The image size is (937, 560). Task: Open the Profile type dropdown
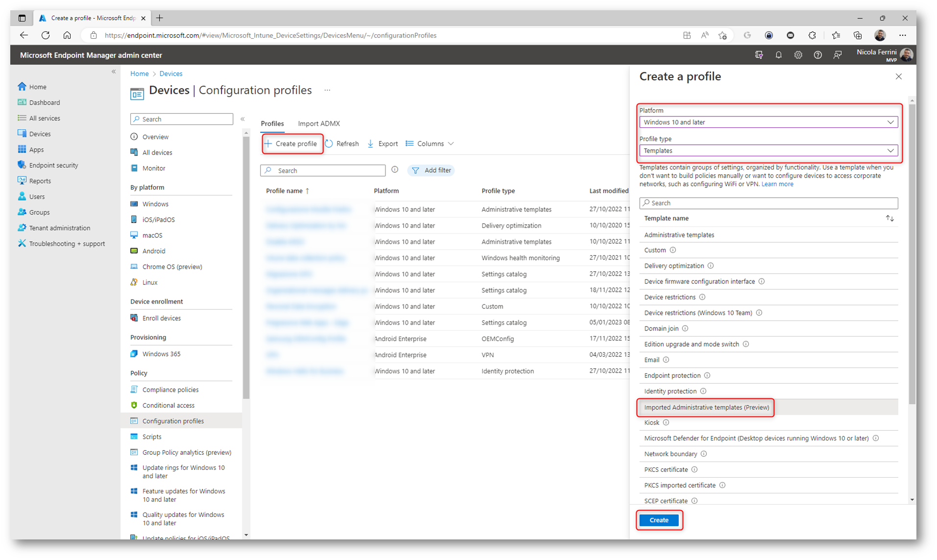[768, 151]
